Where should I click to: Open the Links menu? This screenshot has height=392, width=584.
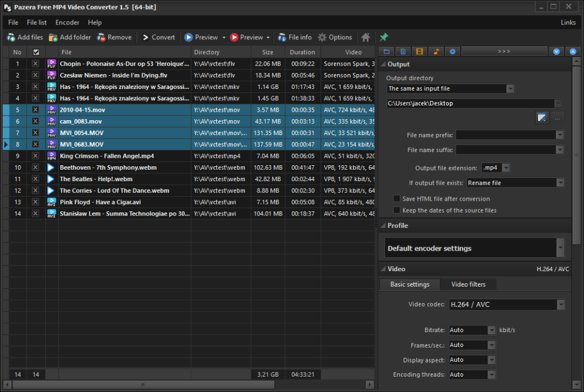568,22
